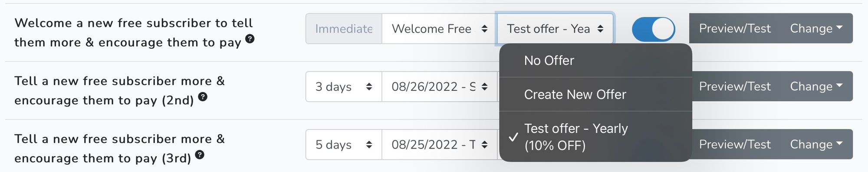Click Preview/Test for the 2nd email
868x172 pixels.
(x=735, y=86)
